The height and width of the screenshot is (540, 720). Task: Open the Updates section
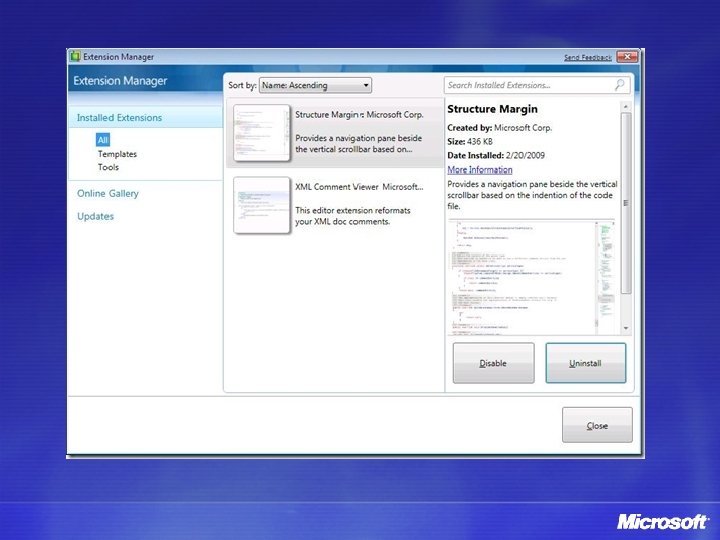click(96, 216)
